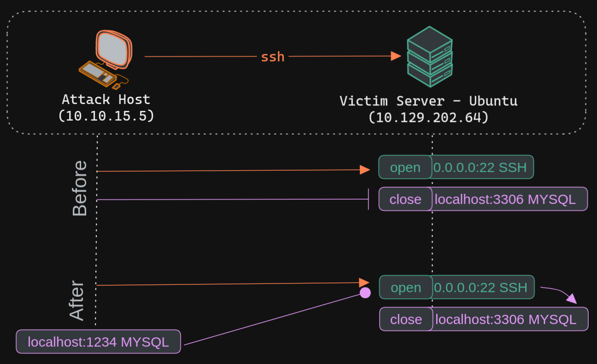Click the vertical 'Before' label
Screen dimensions: 597x364
pos(80,188)
